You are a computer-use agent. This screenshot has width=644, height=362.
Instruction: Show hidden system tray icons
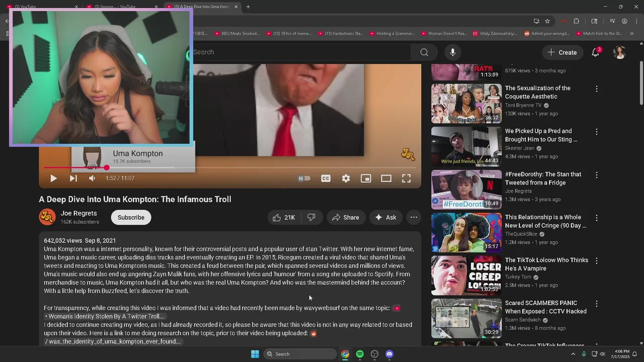573,354
